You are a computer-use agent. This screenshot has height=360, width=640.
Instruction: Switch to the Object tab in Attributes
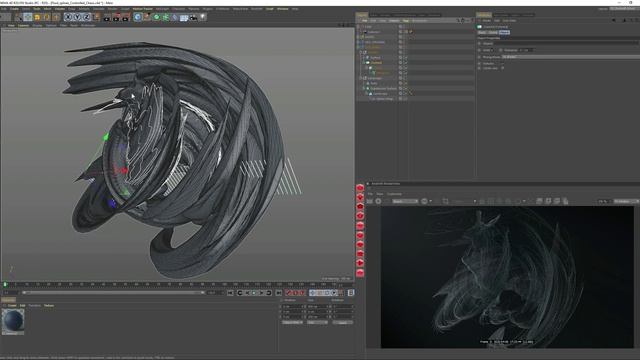[x=504, y=32]
